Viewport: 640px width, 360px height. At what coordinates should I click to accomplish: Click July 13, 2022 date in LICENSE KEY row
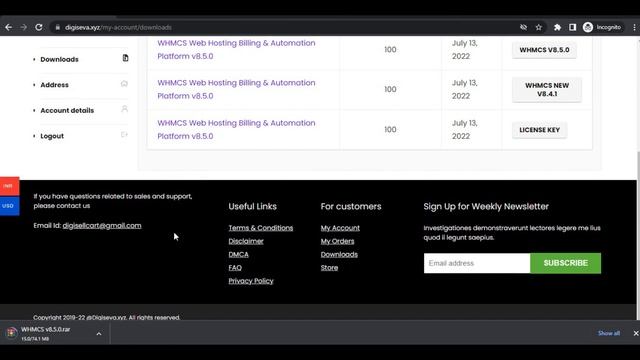tap(464, 129)
